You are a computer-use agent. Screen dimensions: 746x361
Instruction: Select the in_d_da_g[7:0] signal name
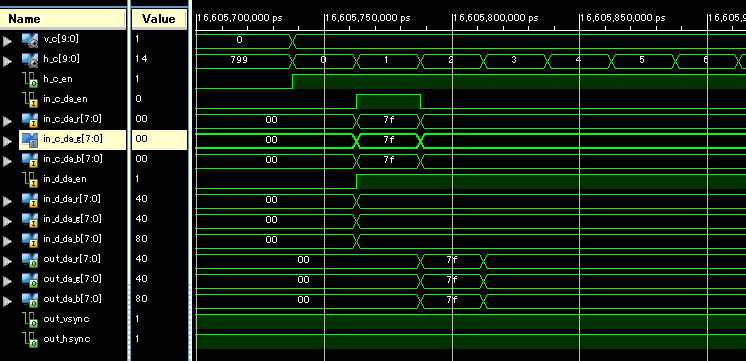(x=73, y=219)
